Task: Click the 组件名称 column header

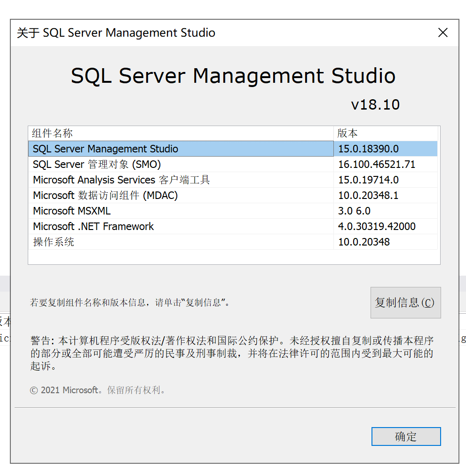Action: pos(53,134)
